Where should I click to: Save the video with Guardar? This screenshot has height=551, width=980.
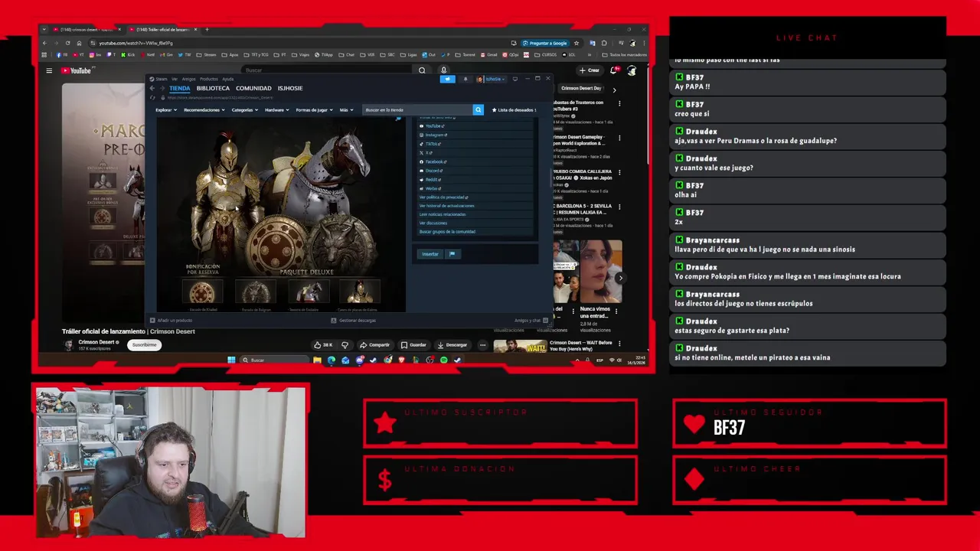[413, 344]
